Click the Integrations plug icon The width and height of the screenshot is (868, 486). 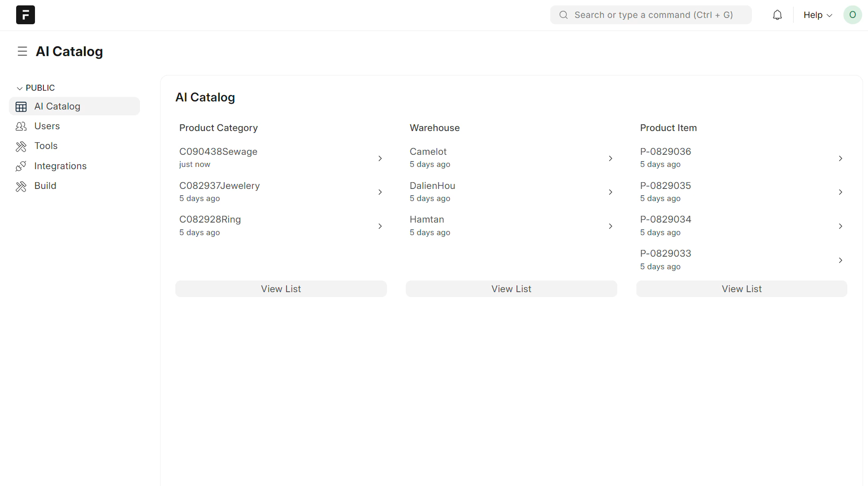21,166
